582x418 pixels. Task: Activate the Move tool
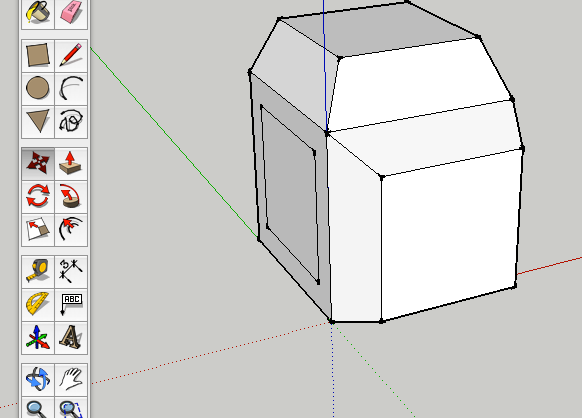point(38,163)
